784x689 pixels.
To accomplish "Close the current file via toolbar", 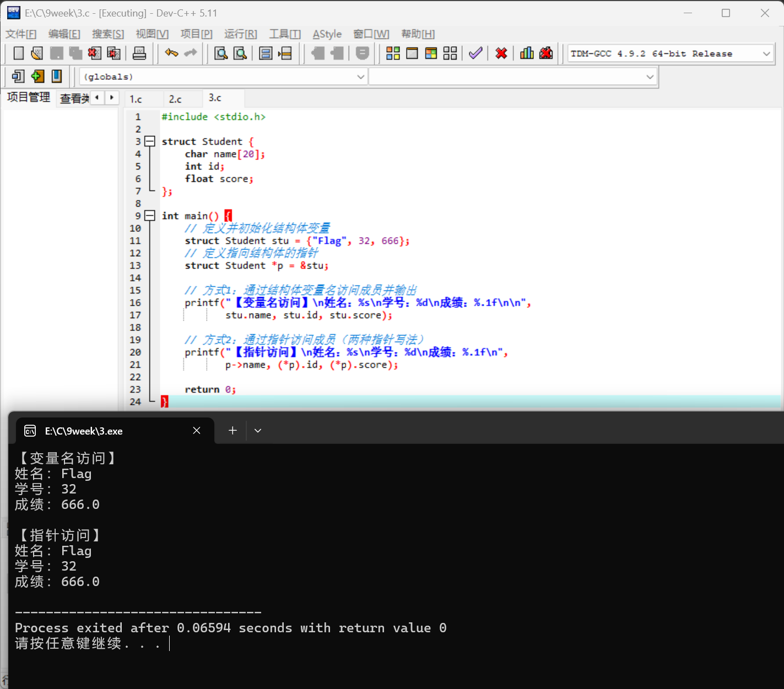I will [x=95, y=53].
